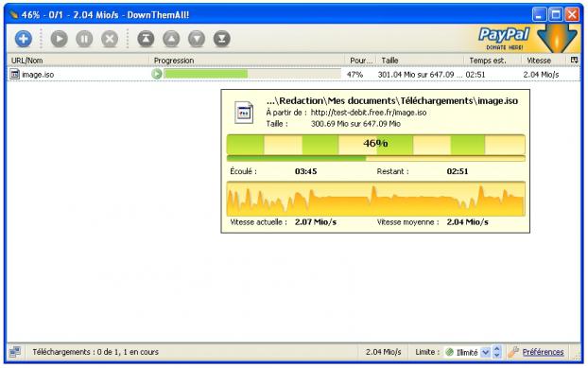This screenshot has height=368, width=588.
Task: Click the speed limit spinner arrows
Action: tap(497, 352)
